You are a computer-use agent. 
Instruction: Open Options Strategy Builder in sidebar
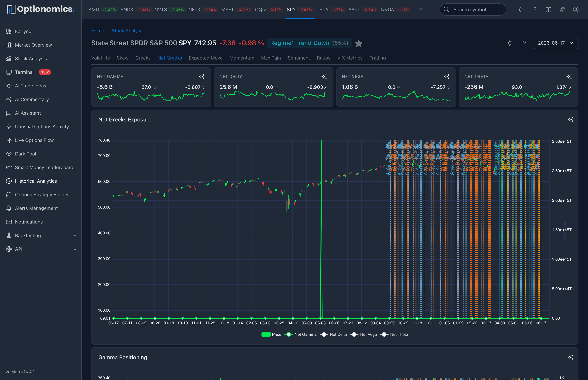[41, 194]
